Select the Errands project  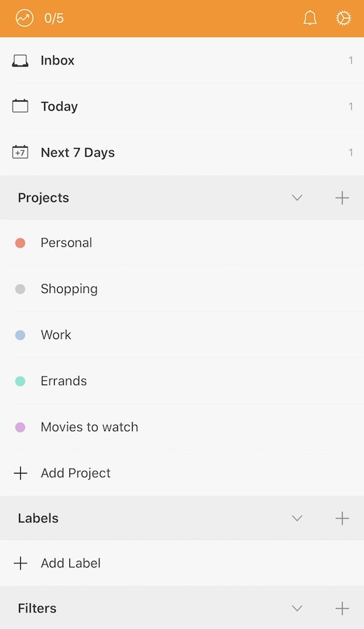pos(63,381)
